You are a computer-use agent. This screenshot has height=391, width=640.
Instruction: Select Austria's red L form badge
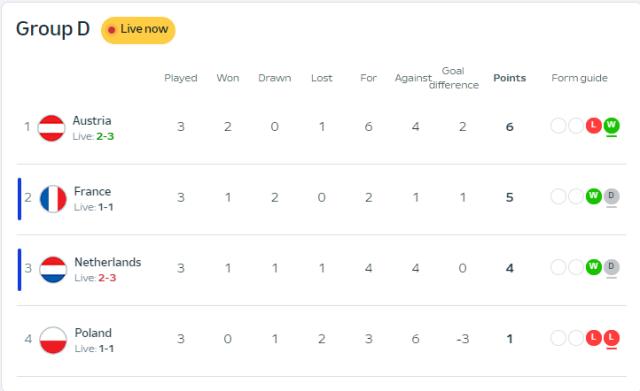(593, 125)
